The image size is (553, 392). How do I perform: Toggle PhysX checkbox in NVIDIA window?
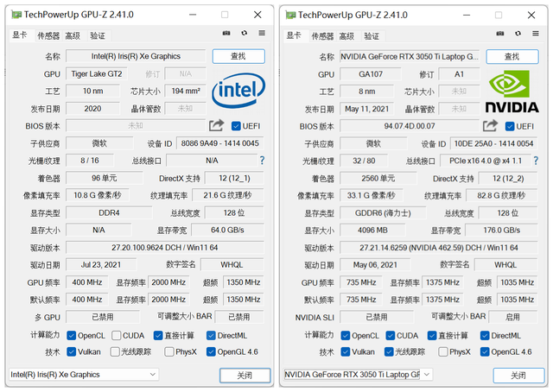(443, 351)
